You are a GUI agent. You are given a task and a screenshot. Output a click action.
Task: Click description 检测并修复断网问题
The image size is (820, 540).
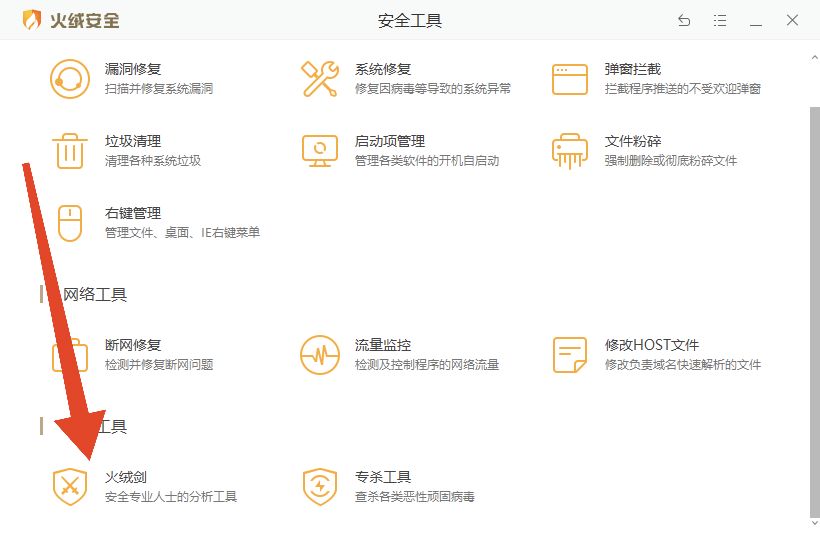pyautogui.click(x=159, y=364)
